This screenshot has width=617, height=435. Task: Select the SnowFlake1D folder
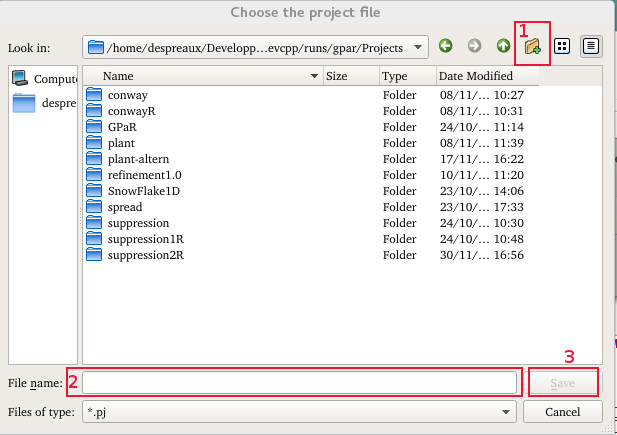click(144, 191)
